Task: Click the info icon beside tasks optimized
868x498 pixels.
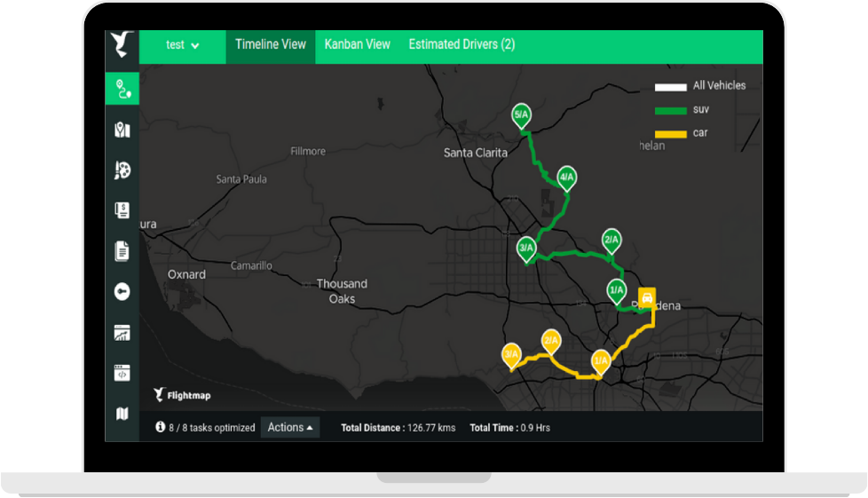Action: (x=161, y=427)
